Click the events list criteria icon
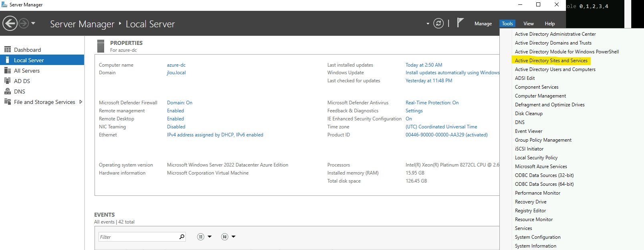The height and width of the screenshot is (250, 644). pyautogui.click(x=201, y=237)
